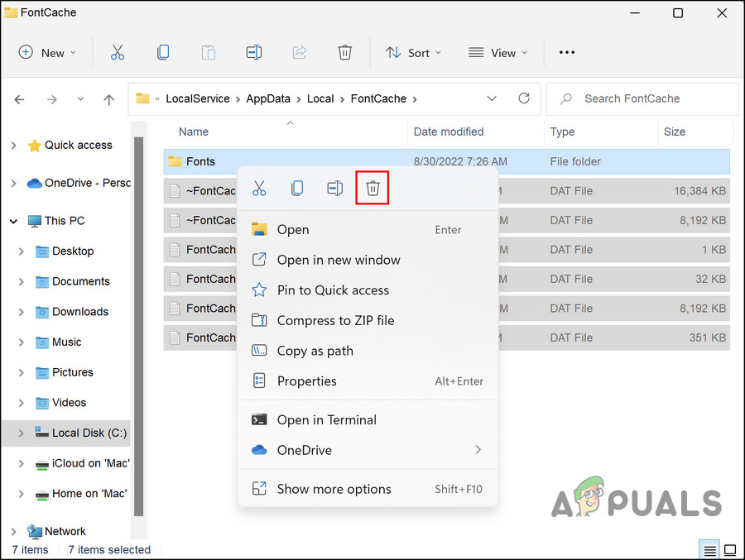
Task: Click the Paste icon in the toolbar
Action: [x=208, y=52]
